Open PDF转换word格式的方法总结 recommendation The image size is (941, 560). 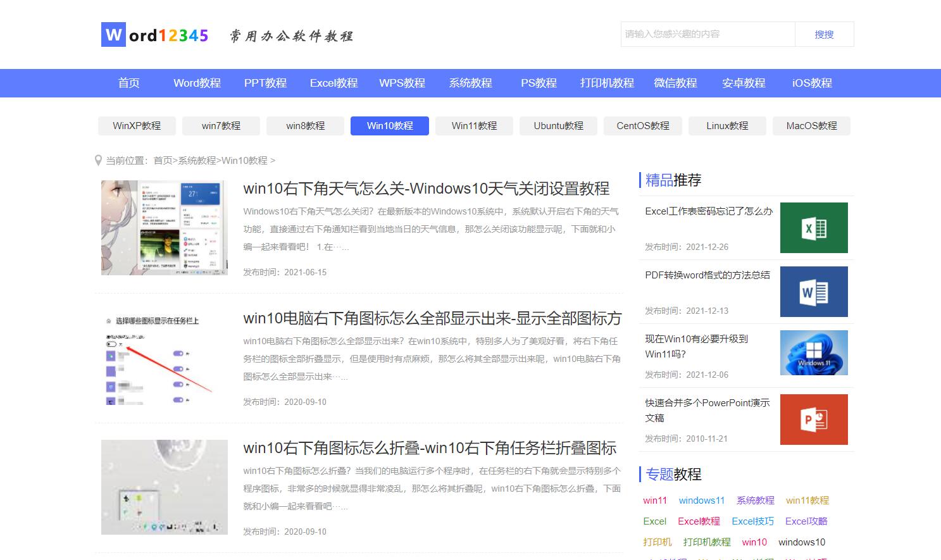pos(707,275)
